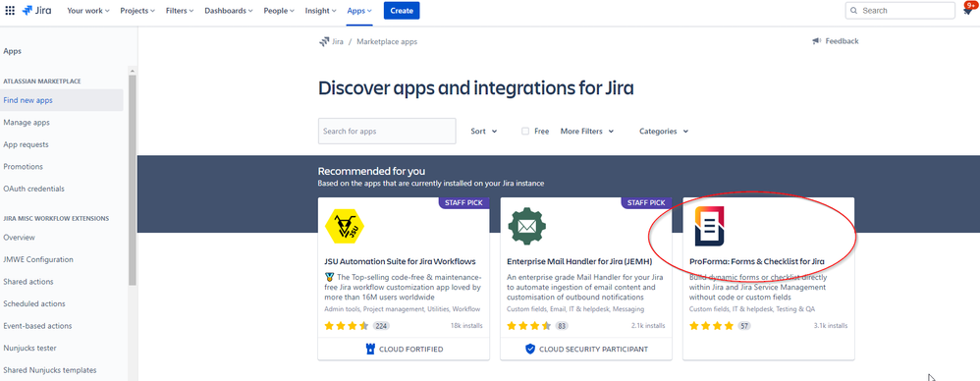Click the 3.1k installs text

click(831, 326)
